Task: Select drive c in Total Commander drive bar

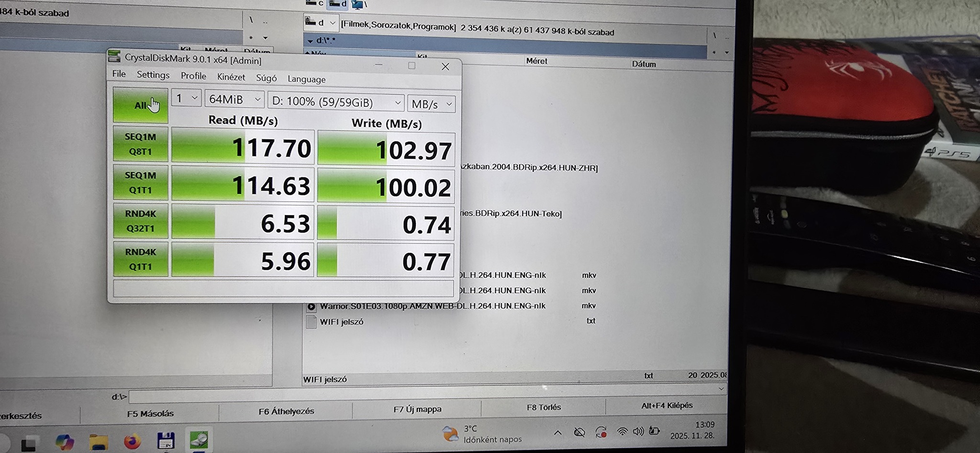Action: coord(315,3)
